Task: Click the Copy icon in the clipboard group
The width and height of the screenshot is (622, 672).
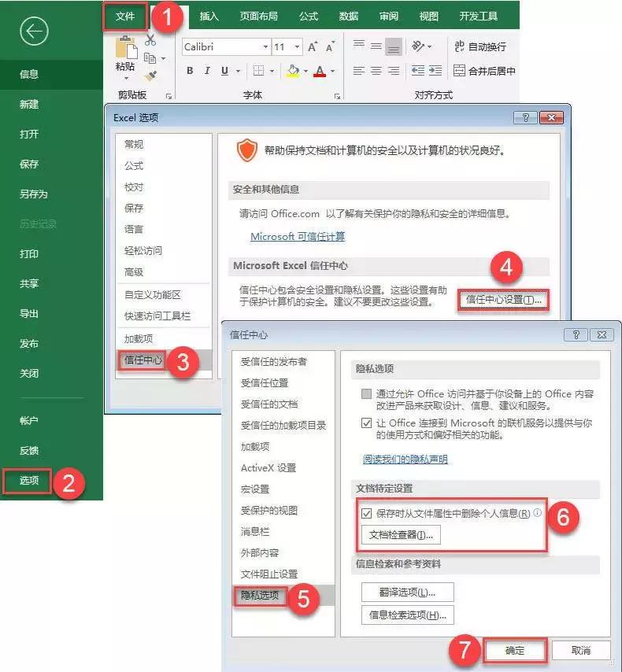Action: pyautogui.click(x=150, y=58)
